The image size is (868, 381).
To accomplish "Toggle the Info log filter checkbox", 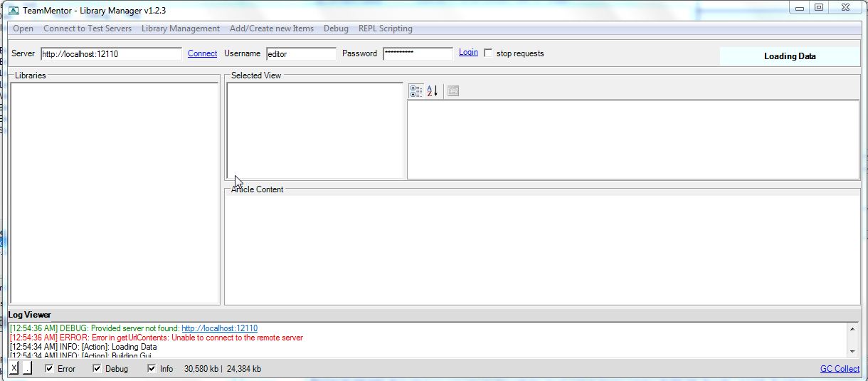I will (152, 368).
